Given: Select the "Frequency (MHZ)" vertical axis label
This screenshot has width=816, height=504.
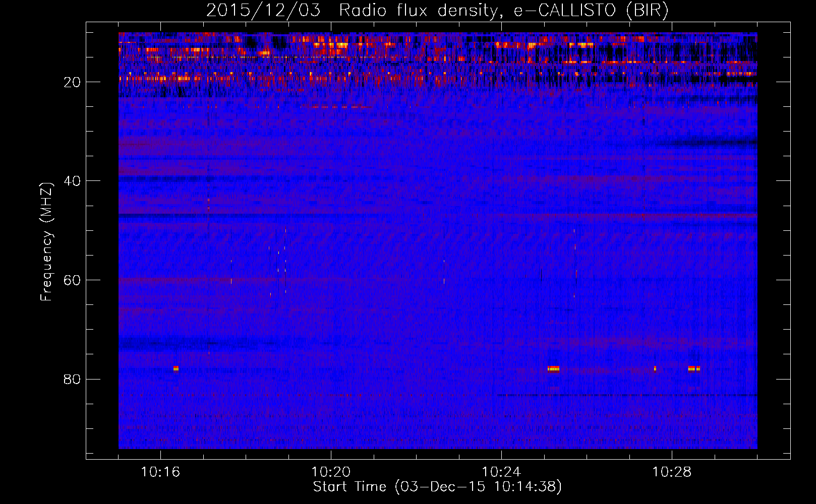Looking at the screenshot, I should pos(46,241).
